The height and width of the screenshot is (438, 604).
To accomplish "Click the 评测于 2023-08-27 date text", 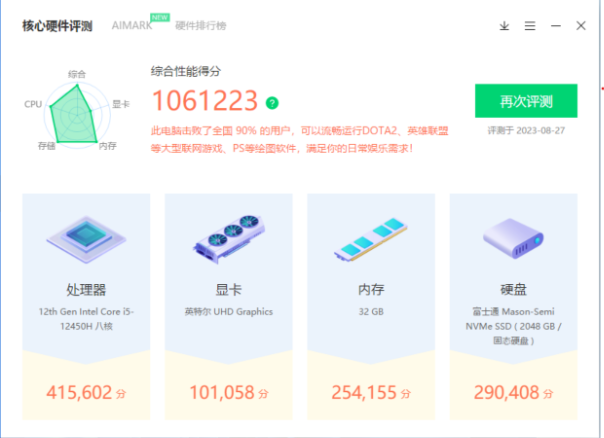I will pos(526,131).
